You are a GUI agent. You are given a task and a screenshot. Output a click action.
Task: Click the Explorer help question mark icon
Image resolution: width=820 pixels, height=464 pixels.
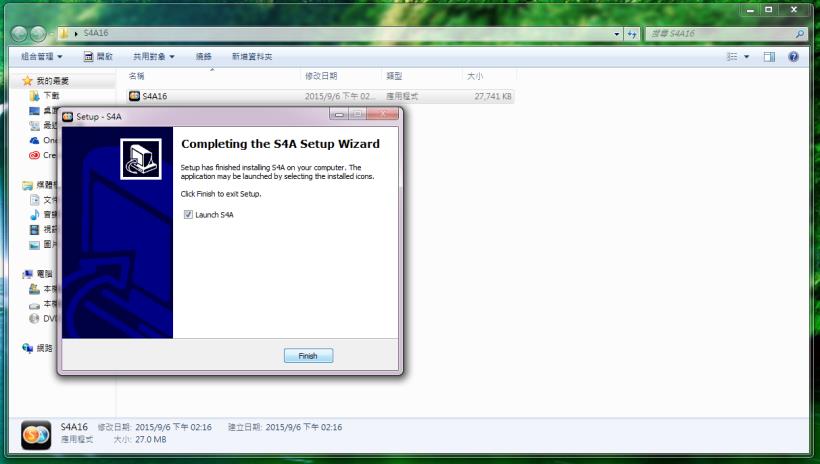(x=793, y=57)
